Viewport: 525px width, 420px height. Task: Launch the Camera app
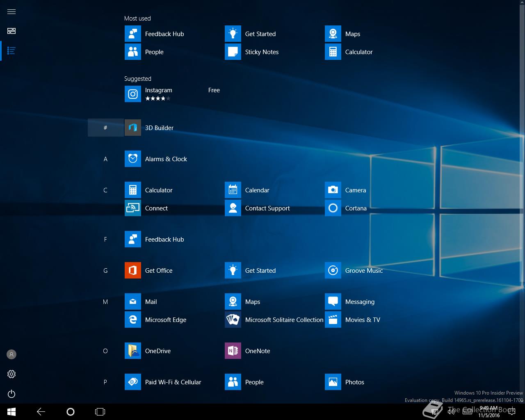click(374, 190)
